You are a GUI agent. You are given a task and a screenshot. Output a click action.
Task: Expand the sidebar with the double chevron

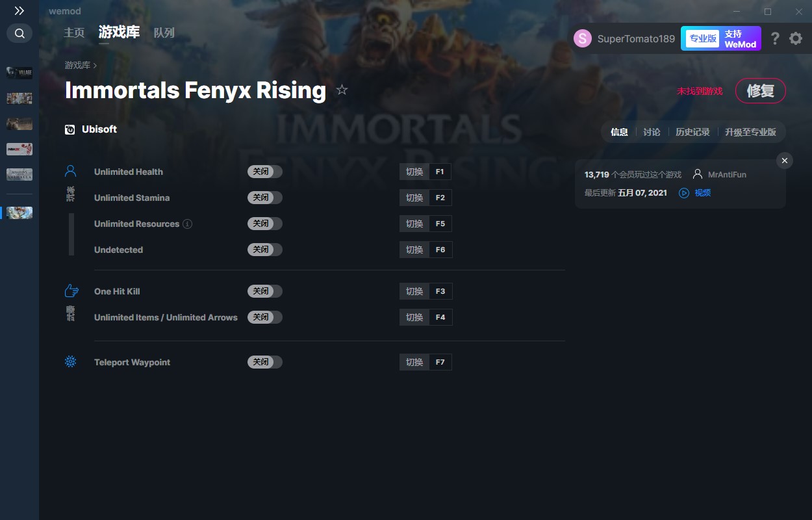[19, 11]
